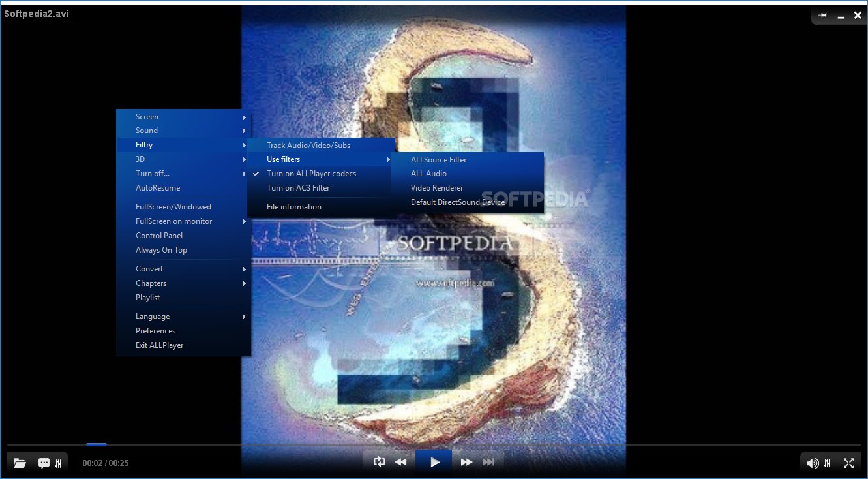Toggle the repeat loop button

[x=379, y=462]
